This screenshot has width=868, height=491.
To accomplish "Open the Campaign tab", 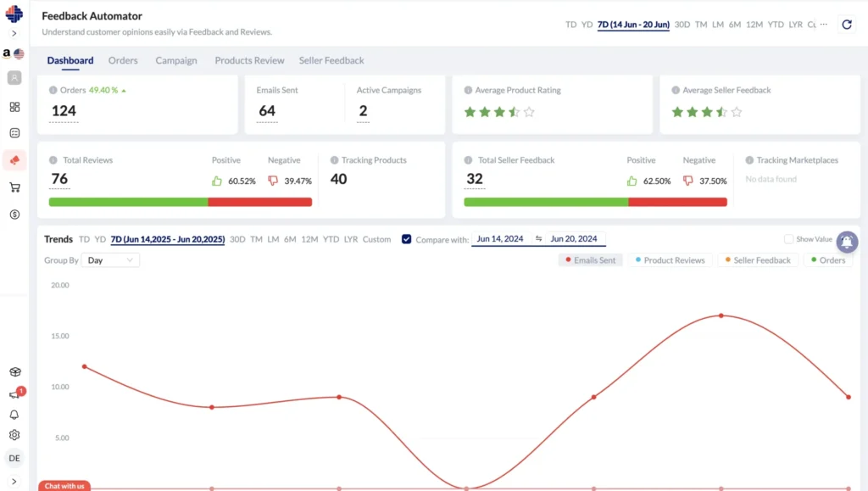I will point(176,60).
